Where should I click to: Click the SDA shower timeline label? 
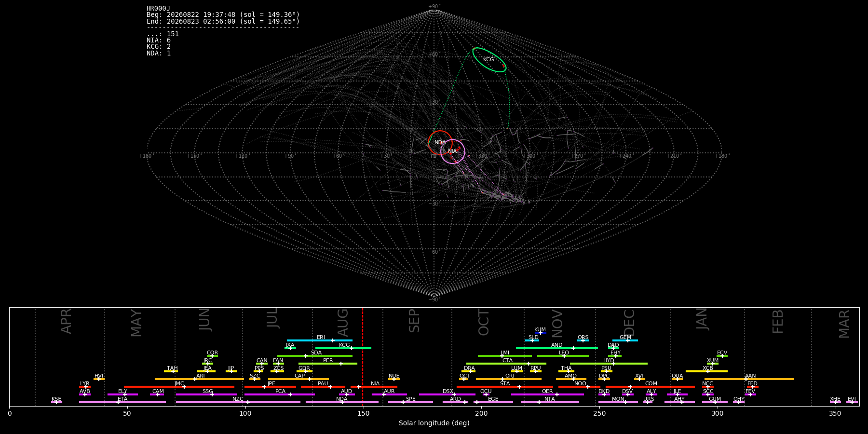(x=316, y=353)
